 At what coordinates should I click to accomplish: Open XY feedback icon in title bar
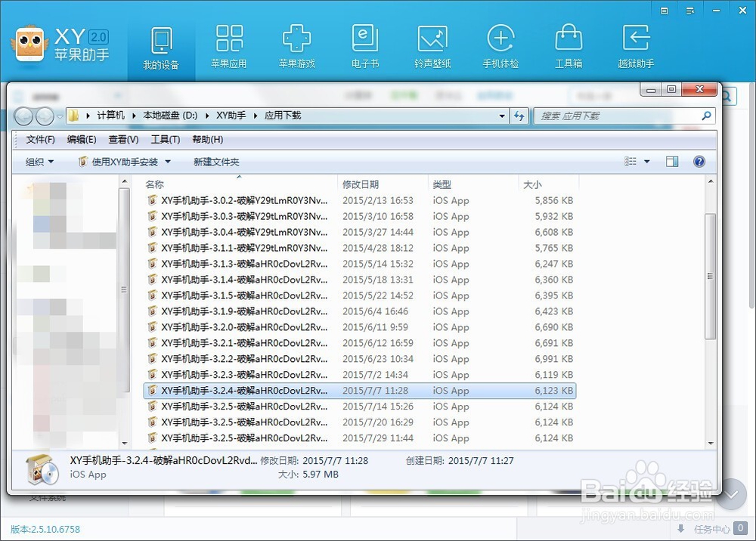click(665, 10)
